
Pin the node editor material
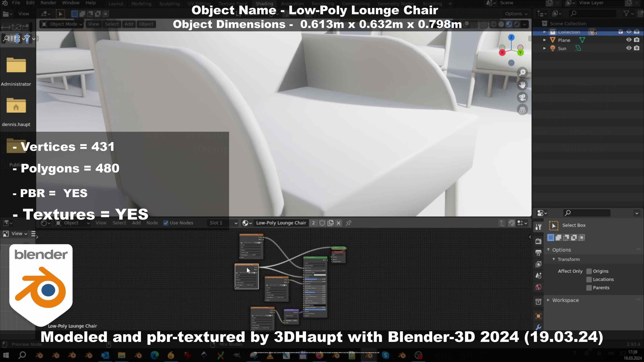(348, 223)
